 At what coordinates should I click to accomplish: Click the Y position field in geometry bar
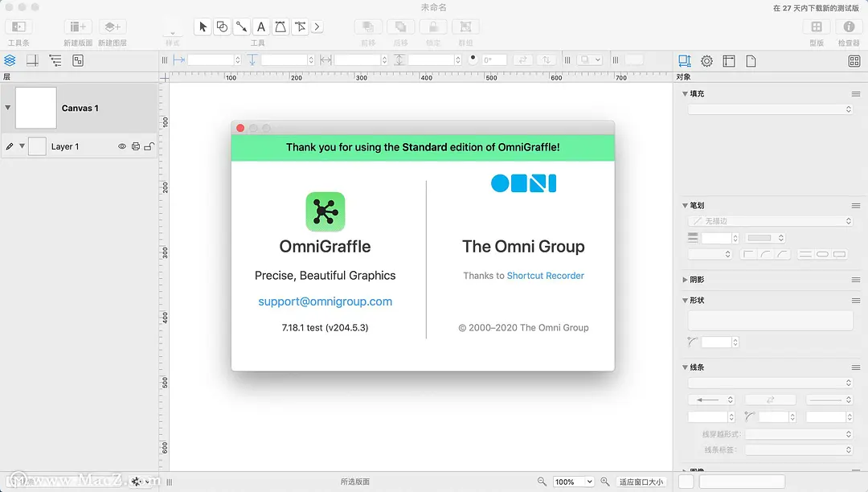(x=285, y=59)
